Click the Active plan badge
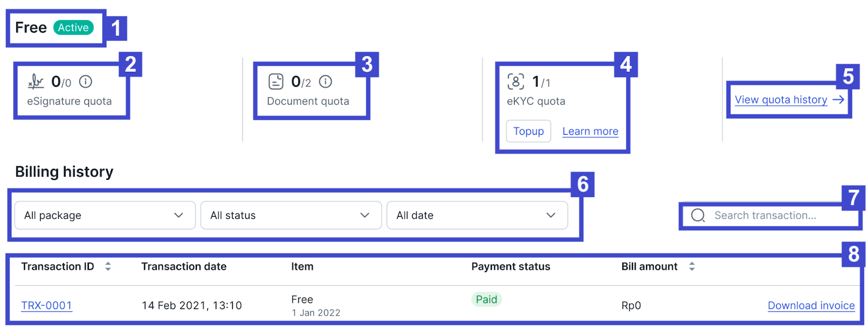Viewport: 868px width, 333px height. 73,28
